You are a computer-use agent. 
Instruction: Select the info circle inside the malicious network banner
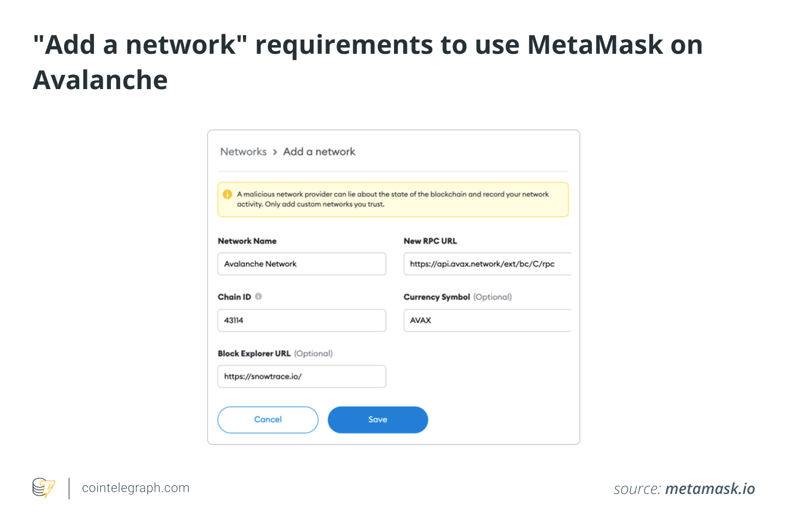[228, 194]
